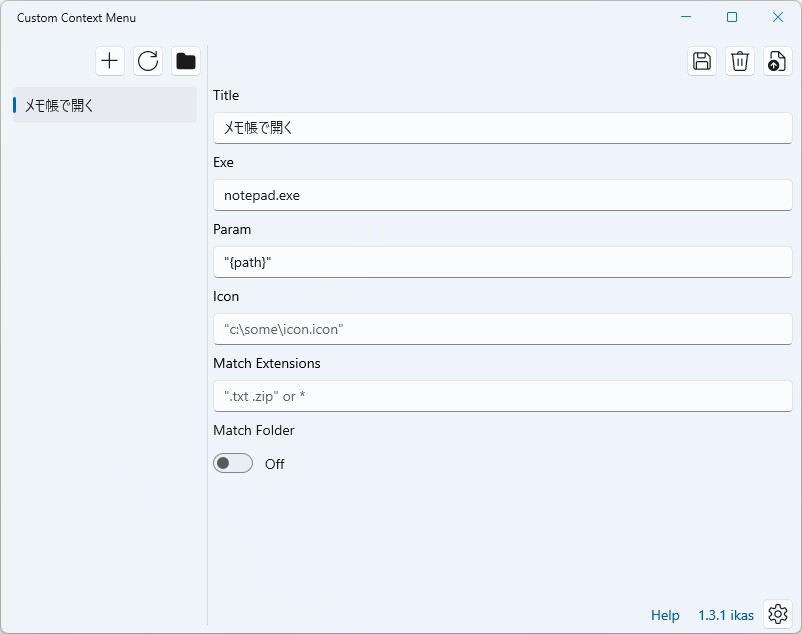Click the Off label beside Match Folder
This screenshot has height=634, width=802.
[274, 464]
